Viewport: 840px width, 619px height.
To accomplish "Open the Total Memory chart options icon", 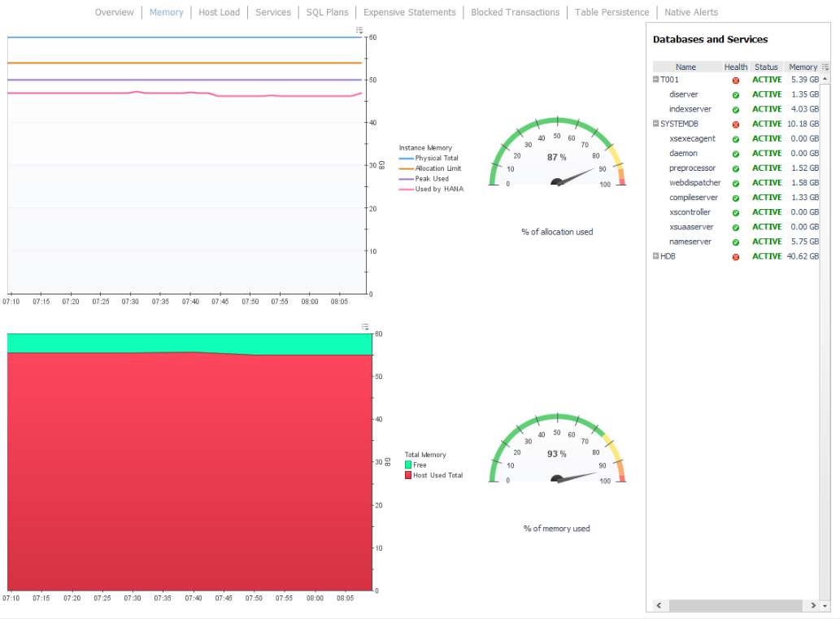I will [x=365, y=327].
